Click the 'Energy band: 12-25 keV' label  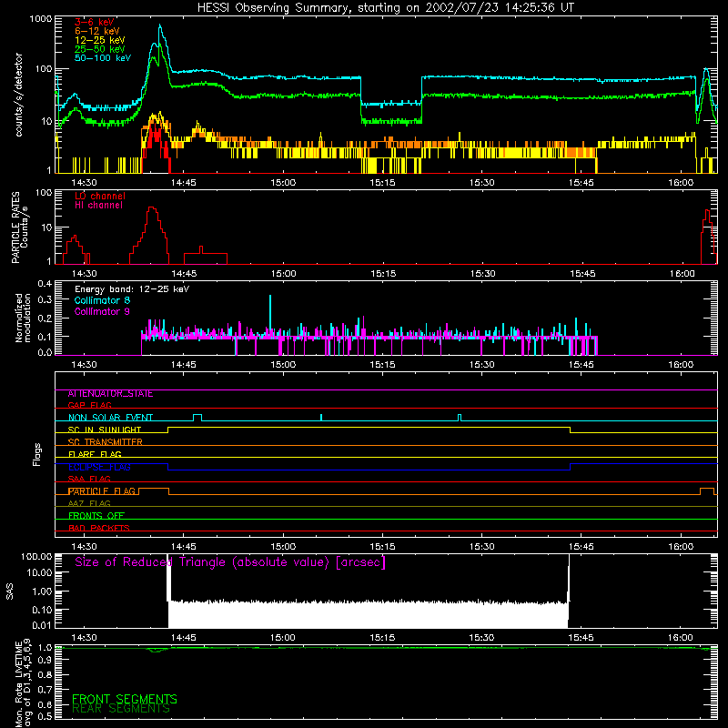coord(132,289)
